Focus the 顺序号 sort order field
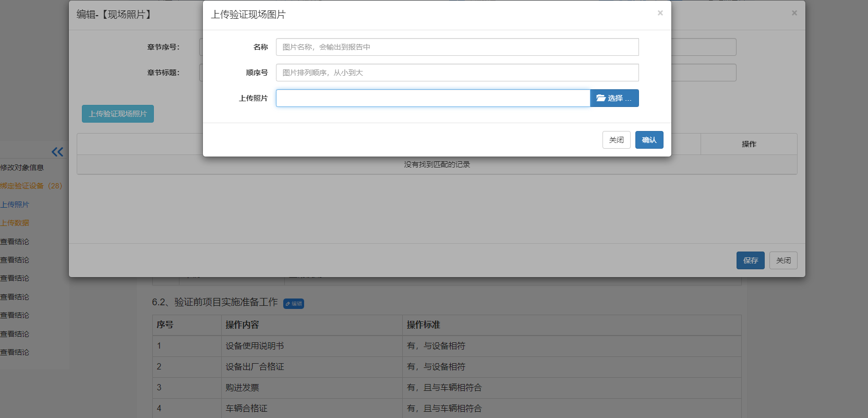The height and width of the screenshot is (418, 868). pos(457,73)
